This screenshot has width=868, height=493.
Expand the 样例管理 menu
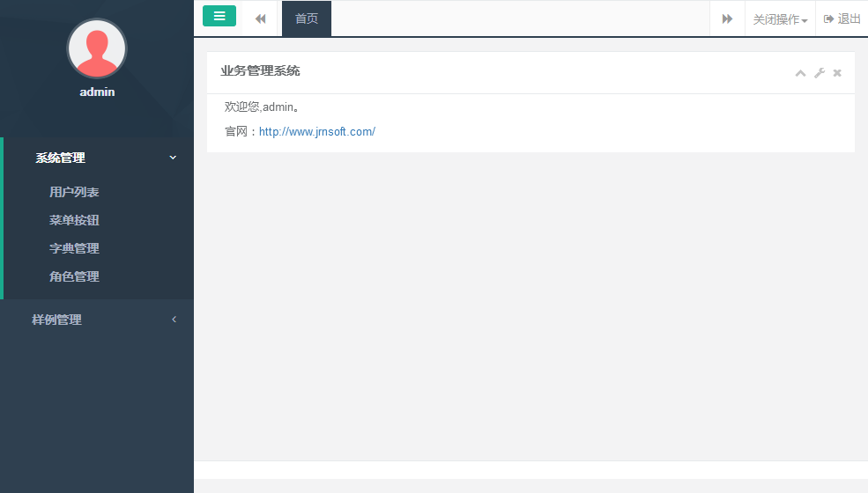pos(97,320)
